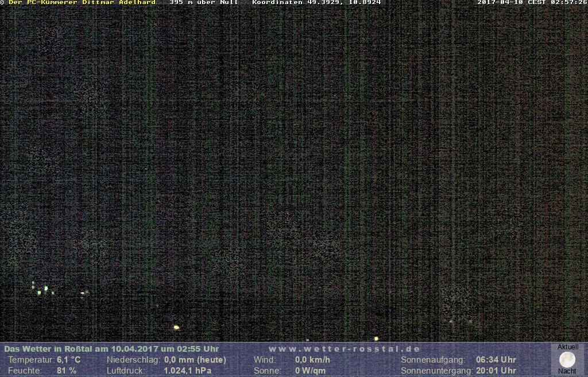Click the 'Nacht' label below the moon
588x377 pixels.
pyautogui.click(x=567, y=371)
